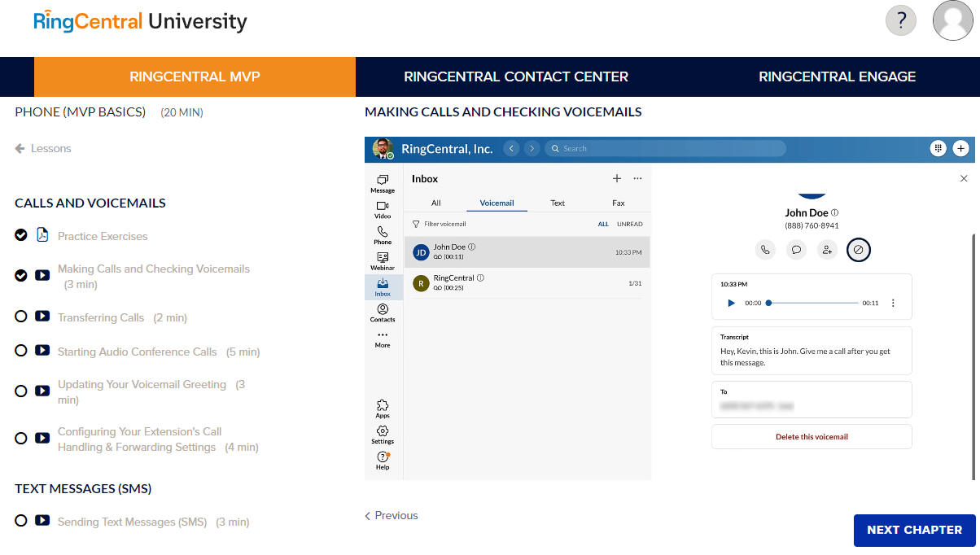
Task: Click the plus icon beside Inbox
Action: click(x=617, y=178)
